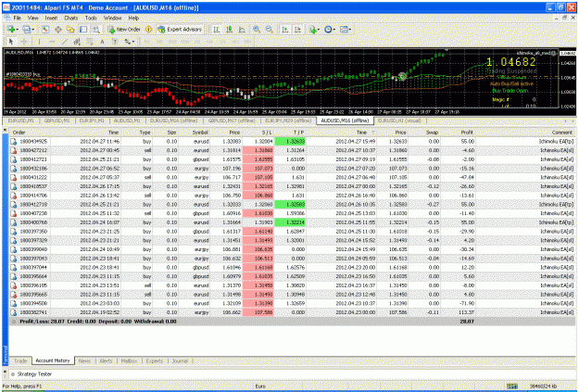Toggle the Market Watch window icon
Screen dimensions: 579x392
[x=45, y=29]
